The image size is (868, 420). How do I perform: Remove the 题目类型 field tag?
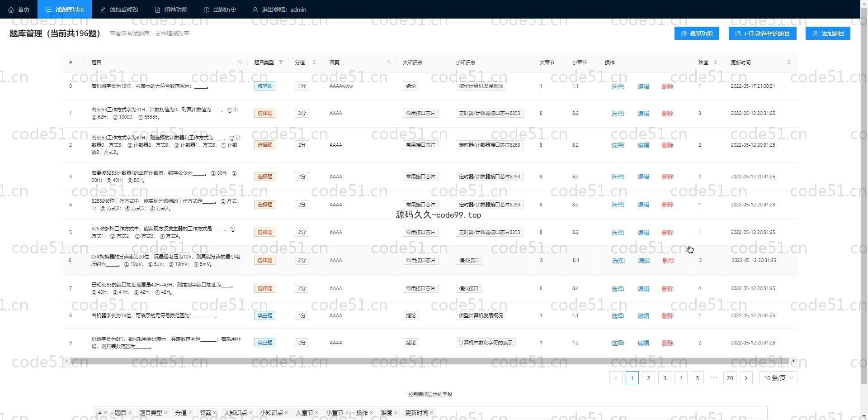(165, 413)
